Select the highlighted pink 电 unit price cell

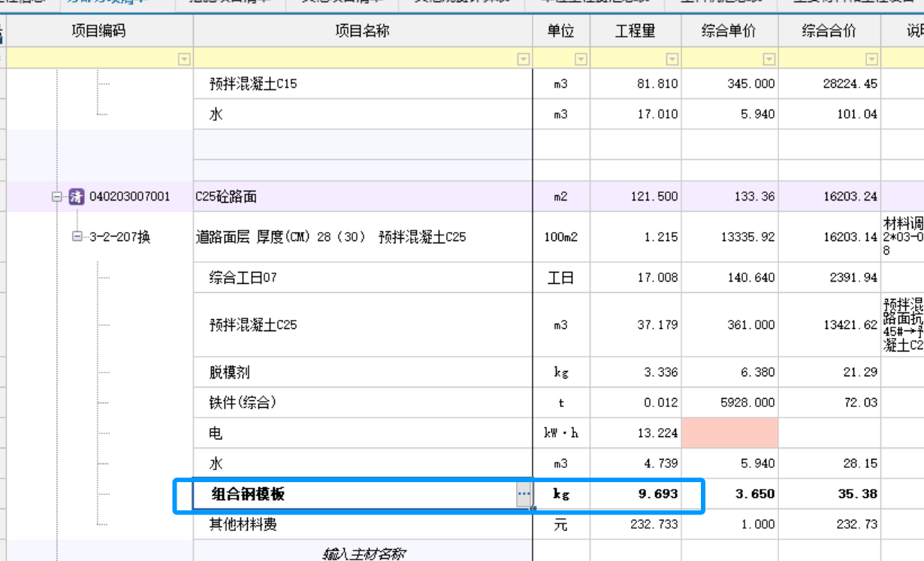coord(729,433)
